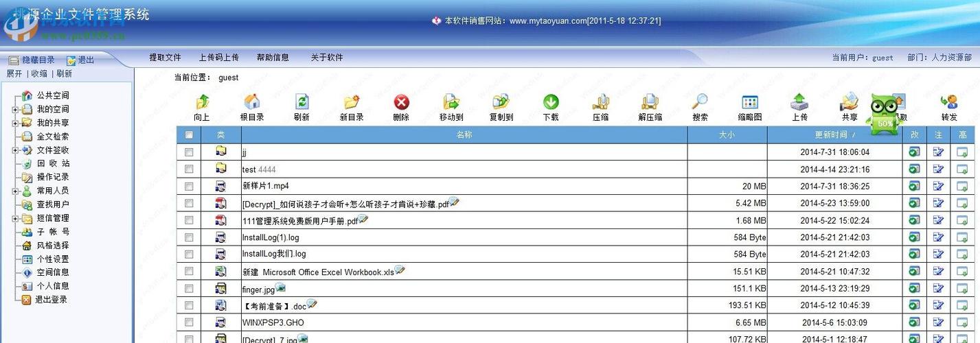Screen dimensions: 980x343
Task: Tick checkbox for InstallLog(1).log
Action: coord(189,237)
